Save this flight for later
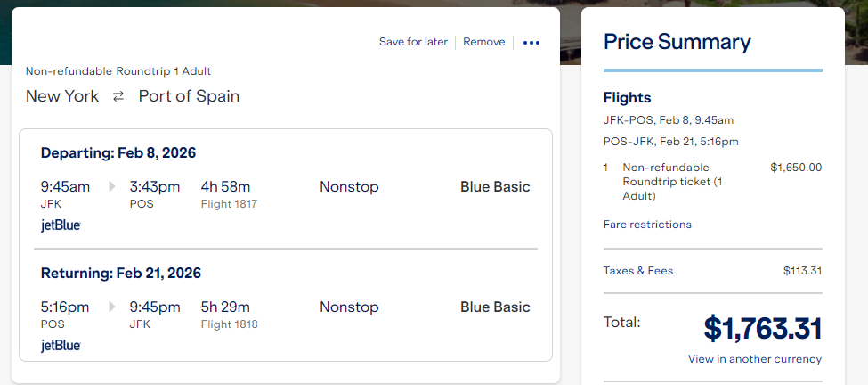The height and width of the screenshot is (385, 868). [413, 42]
